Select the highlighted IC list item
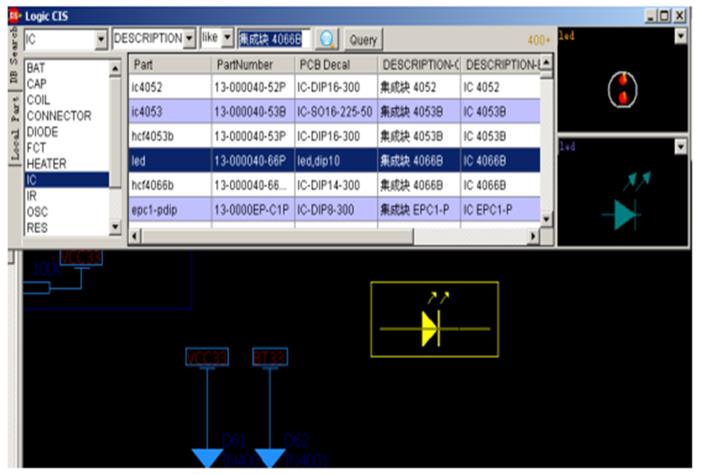 click(67, 180)
